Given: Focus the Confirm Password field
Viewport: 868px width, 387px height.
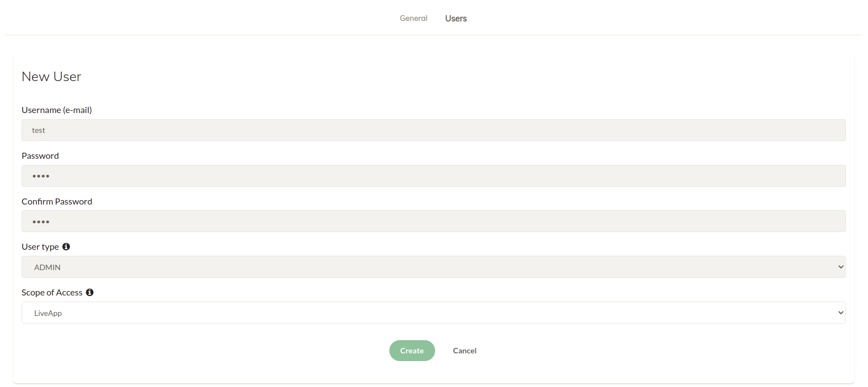Looking at the screenshot, I should coord(433,221).
